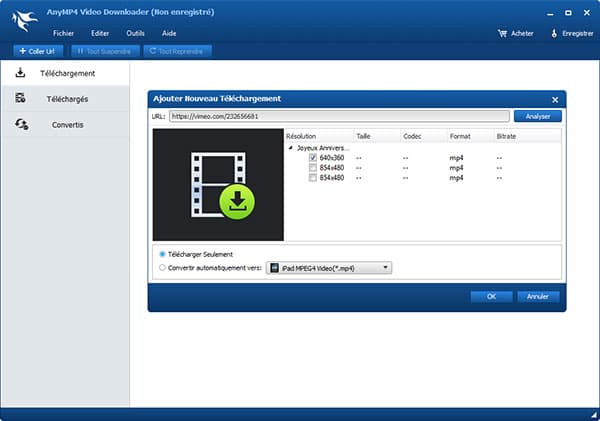Click the Téléchargés sidebar icon
The height and width of the screenshot is (421, 600).
pos(20,99)
